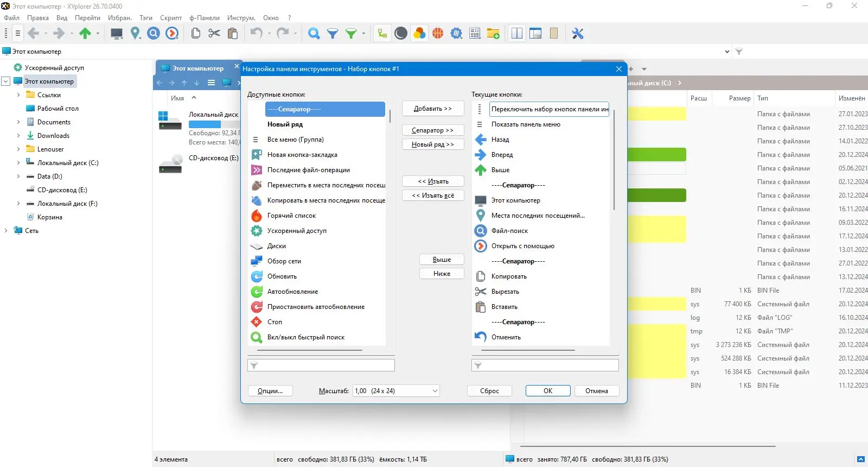Open the 'Тэги' menu
The height and width of the screenshot is (467, 868).
click(146, 18)
